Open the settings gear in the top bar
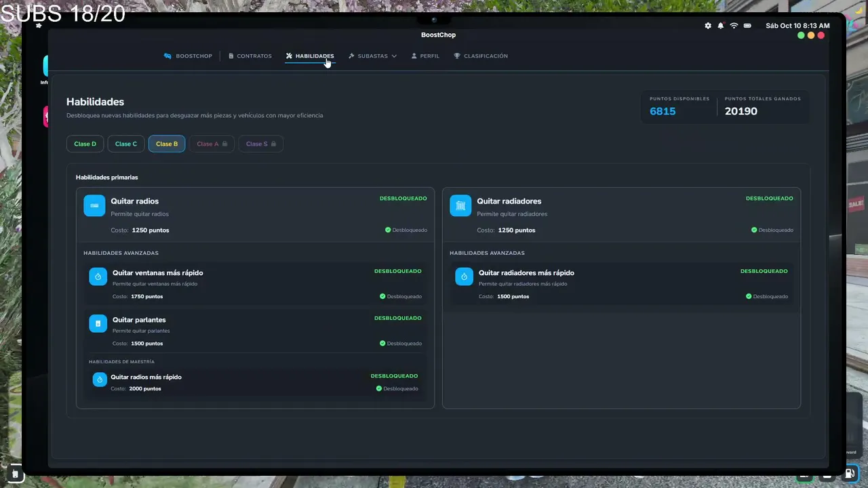 pos(708,26)
